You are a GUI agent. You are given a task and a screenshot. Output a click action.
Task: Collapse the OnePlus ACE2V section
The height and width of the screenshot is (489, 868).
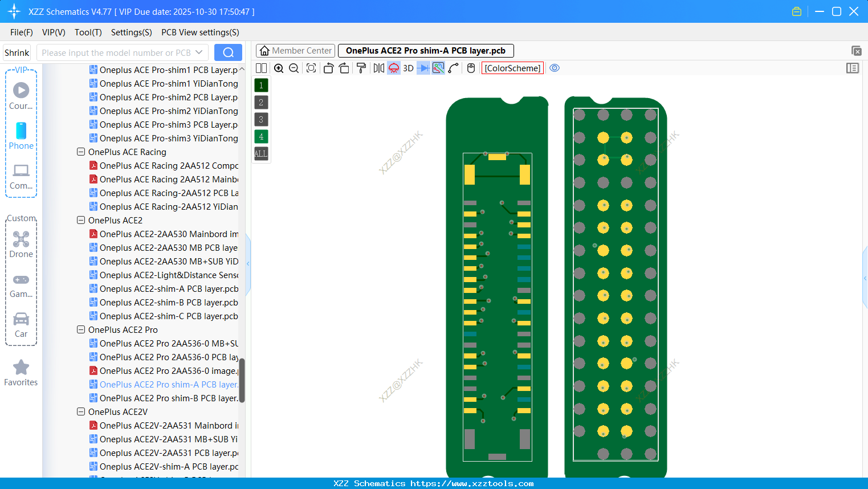[x=80, y=411]
